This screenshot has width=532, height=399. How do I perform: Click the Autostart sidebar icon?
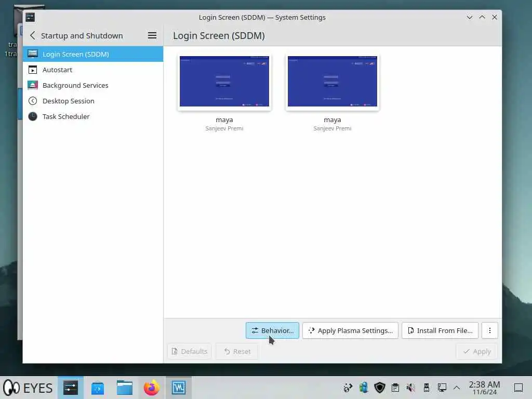tap(33, 70)
